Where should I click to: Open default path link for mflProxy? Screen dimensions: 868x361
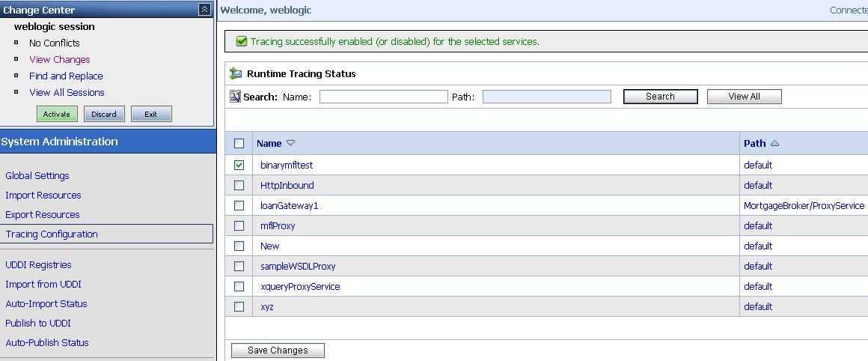pyautogui.click(x=758, y=226)
